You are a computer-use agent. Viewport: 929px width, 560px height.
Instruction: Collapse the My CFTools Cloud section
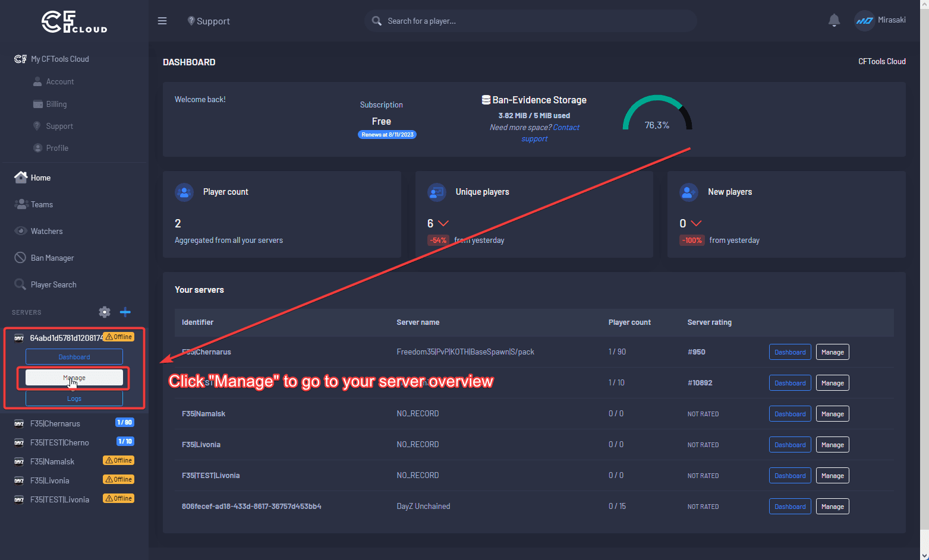(59, 59)
